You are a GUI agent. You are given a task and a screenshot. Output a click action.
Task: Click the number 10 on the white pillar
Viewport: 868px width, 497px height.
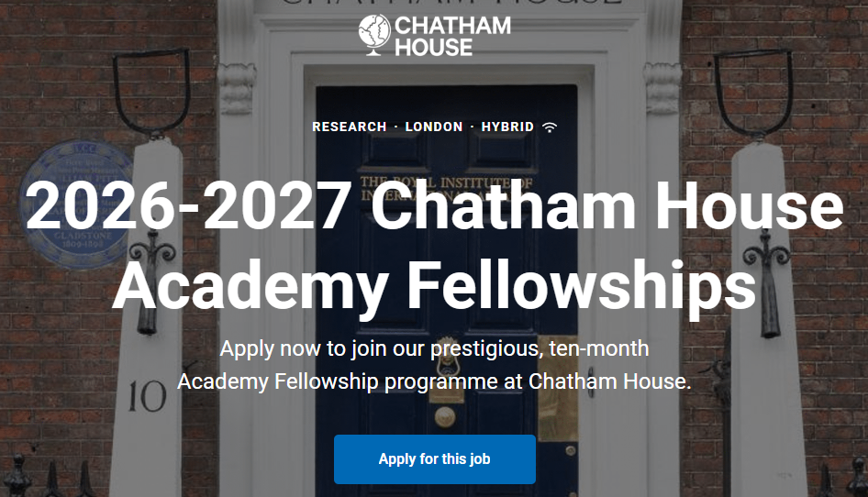(147, 397)
